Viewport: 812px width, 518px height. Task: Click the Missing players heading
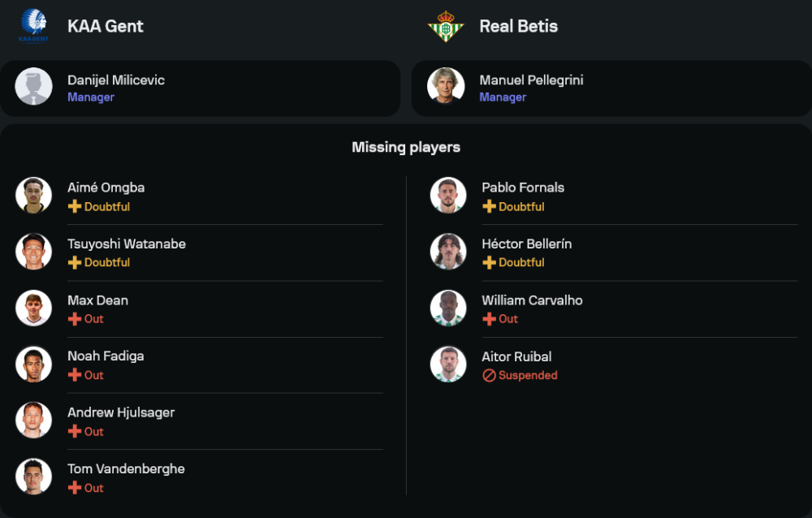click(406, 147)
